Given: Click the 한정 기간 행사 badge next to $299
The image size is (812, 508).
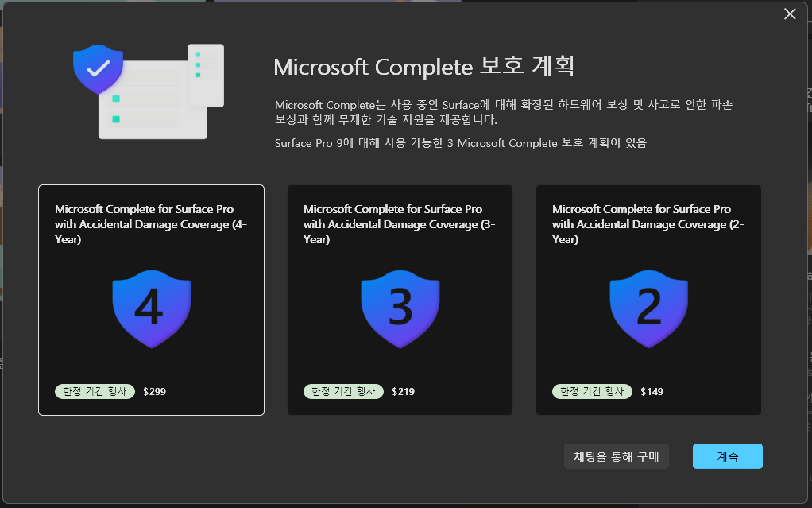Looking at the screenshot, I should [x=95, y=391].
